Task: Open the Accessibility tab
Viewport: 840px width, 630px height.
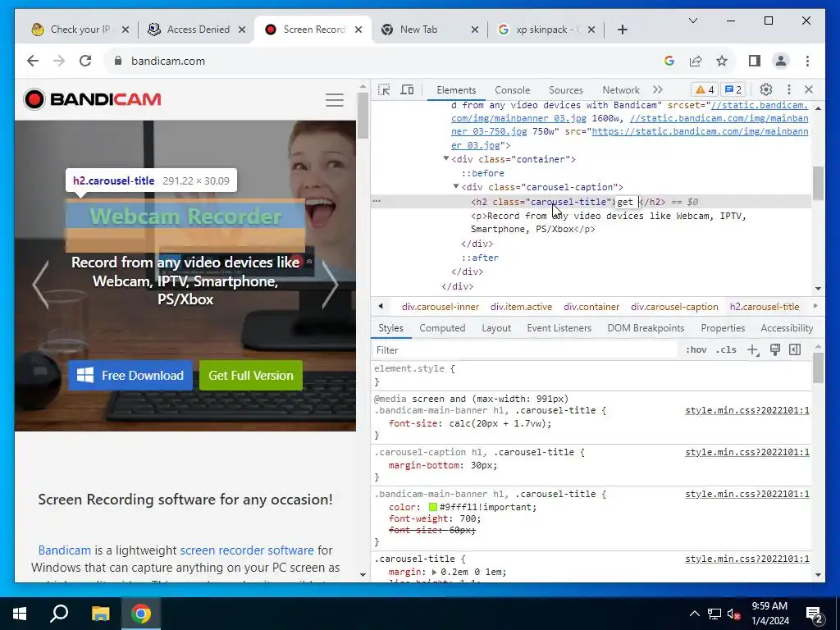Action: 787,328
